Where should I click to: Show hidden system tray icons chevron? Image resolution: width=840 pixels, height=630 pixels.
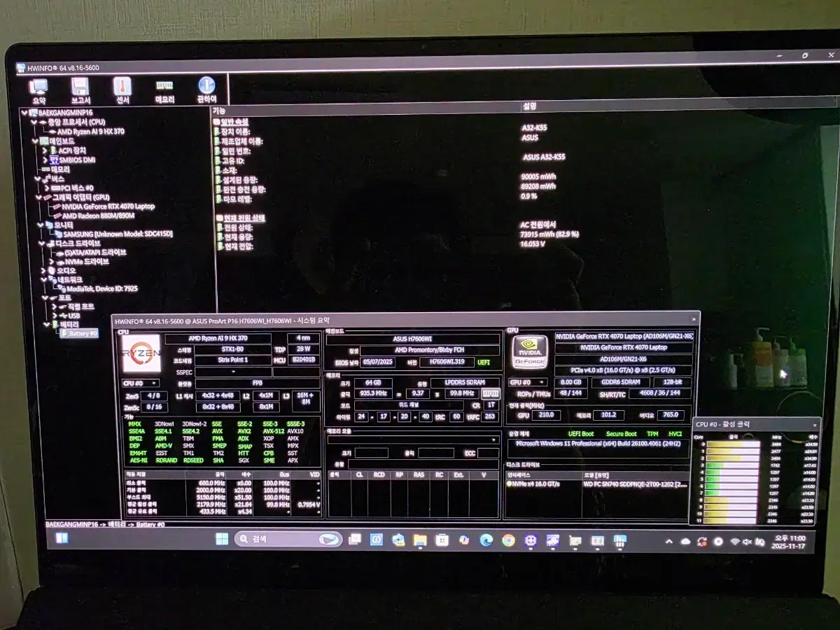(669, 542)
